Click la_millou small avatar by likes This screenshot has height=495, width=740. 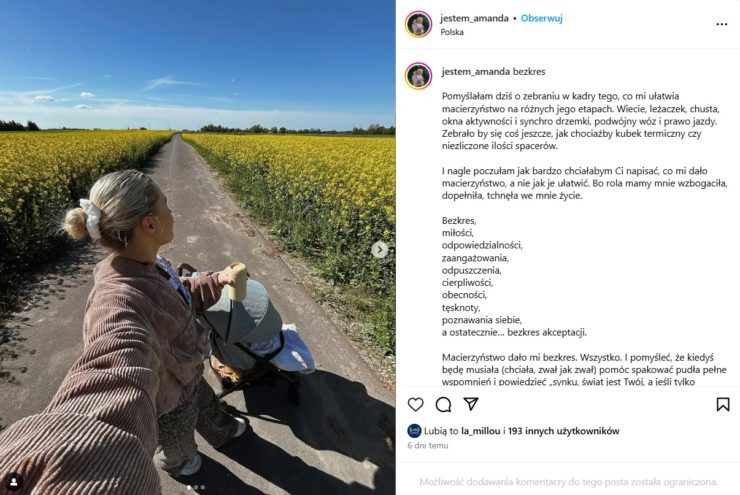click(414, 431)
